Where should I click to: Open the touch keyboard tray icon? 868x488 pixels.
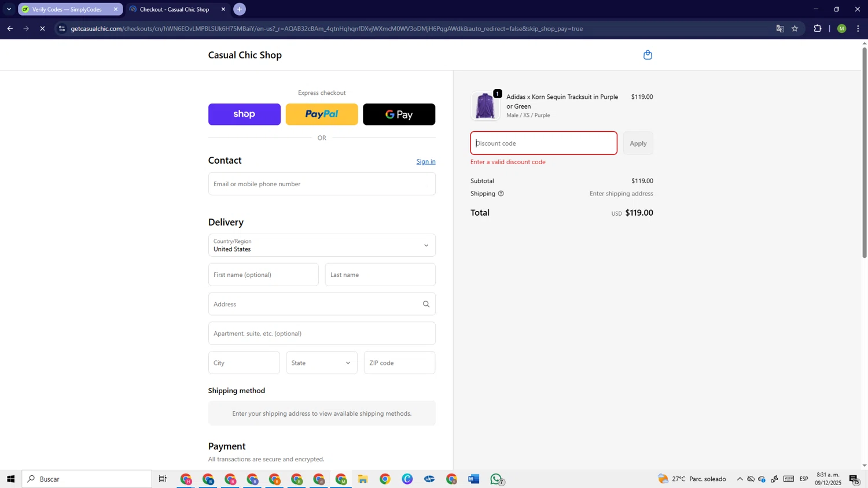(788, 479)
